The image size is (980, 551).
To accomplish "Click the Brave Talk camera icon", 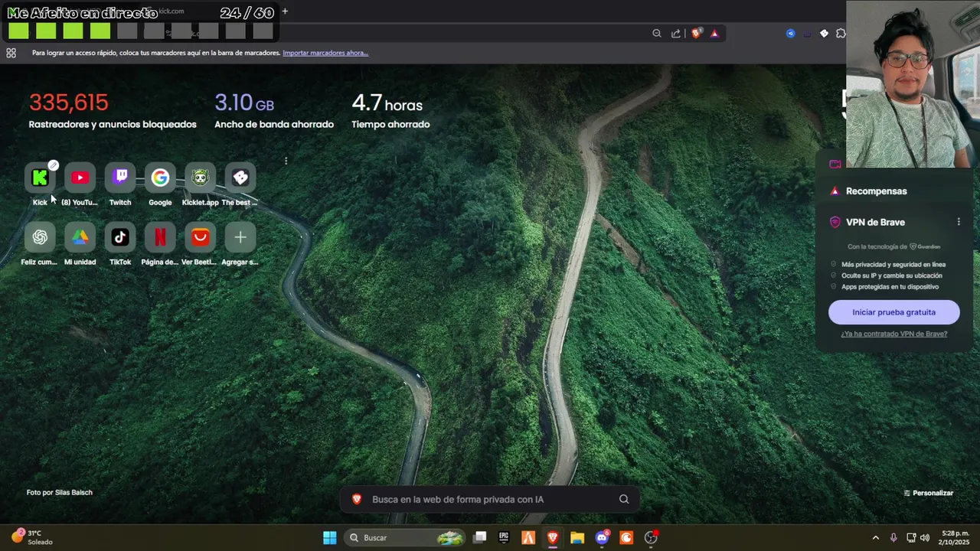I will (x=835, y=164).
